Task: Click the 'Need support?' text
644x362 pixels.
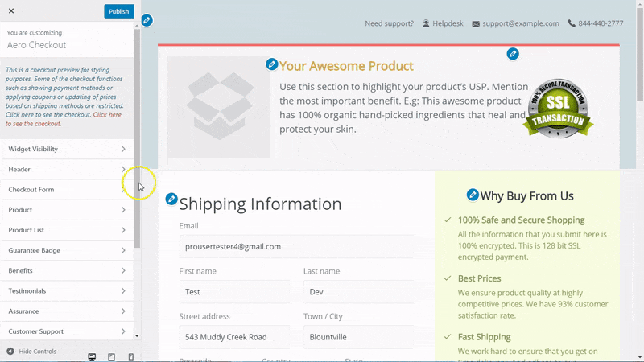Action: pyautogui.click(x=390, y=23)
